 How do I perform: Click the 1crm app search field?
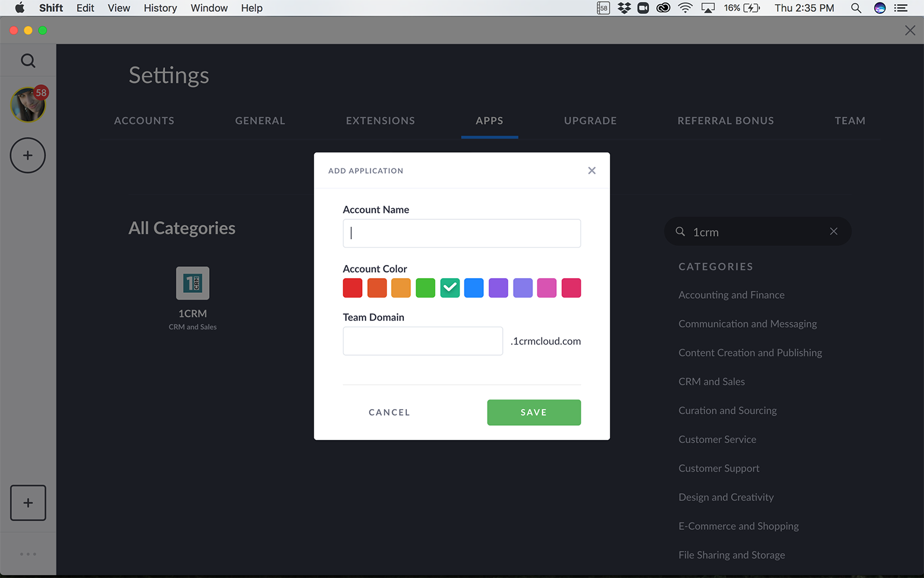coord(758,231)
